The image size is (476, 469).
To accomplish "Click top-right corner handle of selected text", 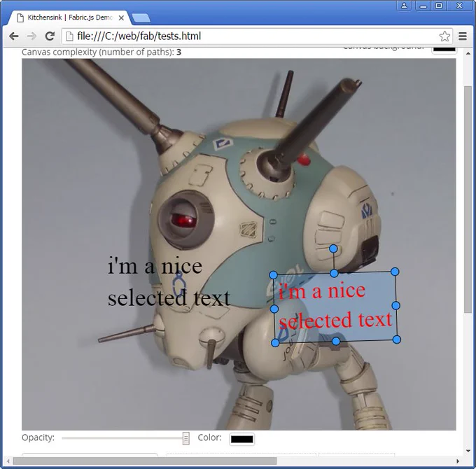I will tap(395, 272).
